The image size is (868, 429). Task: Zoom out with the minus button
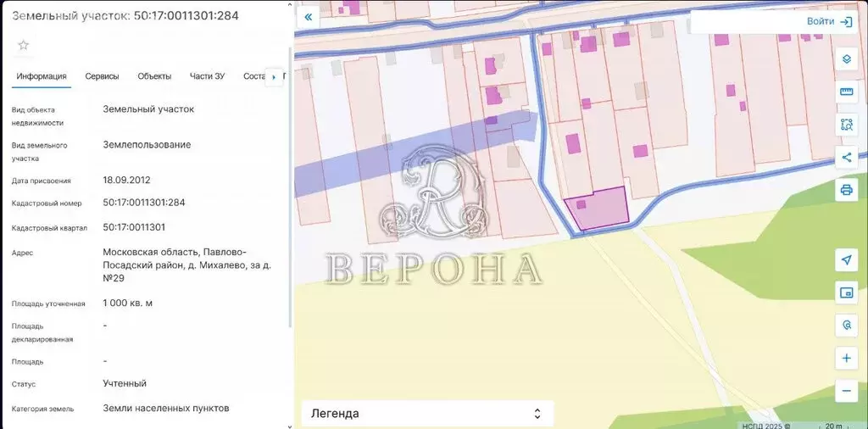pos(847,391)
